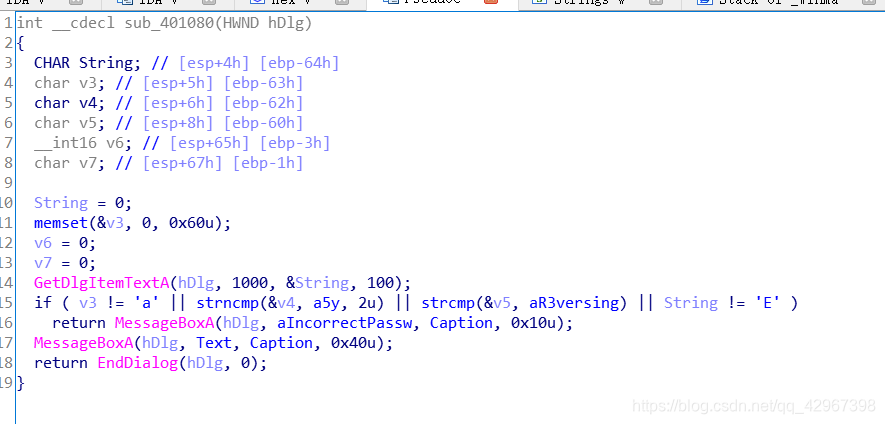Click the 'a' character literal
Screen dimensions: 885x424
point(147,303)
